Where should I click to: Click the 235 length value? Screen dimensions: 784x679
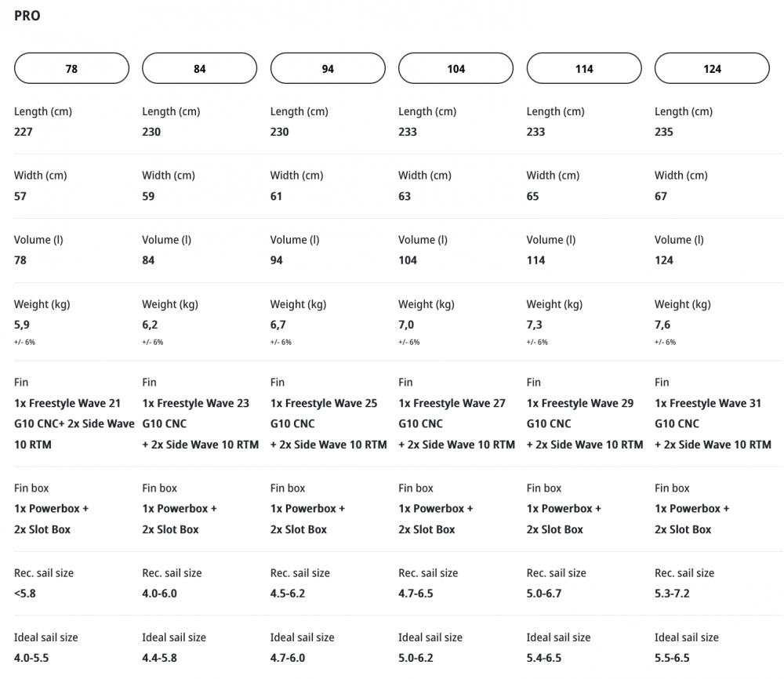point(664,132)
